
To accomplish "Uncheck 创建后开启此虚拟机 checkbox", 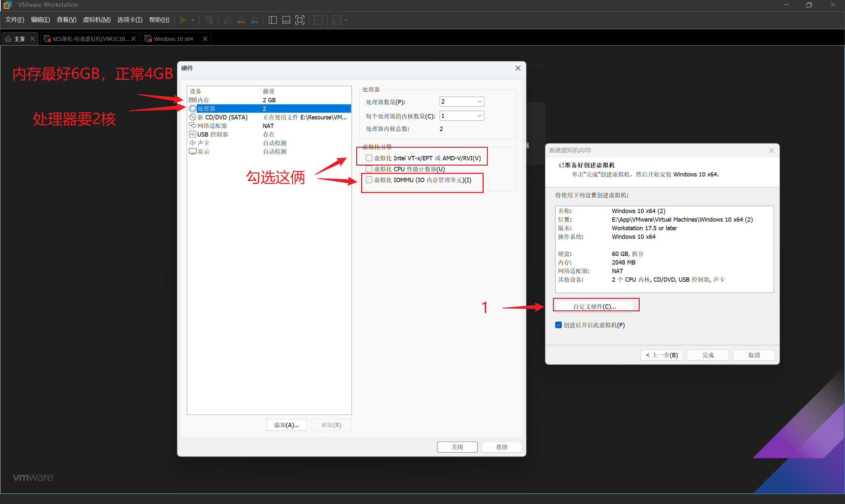I will click(558, 325).
